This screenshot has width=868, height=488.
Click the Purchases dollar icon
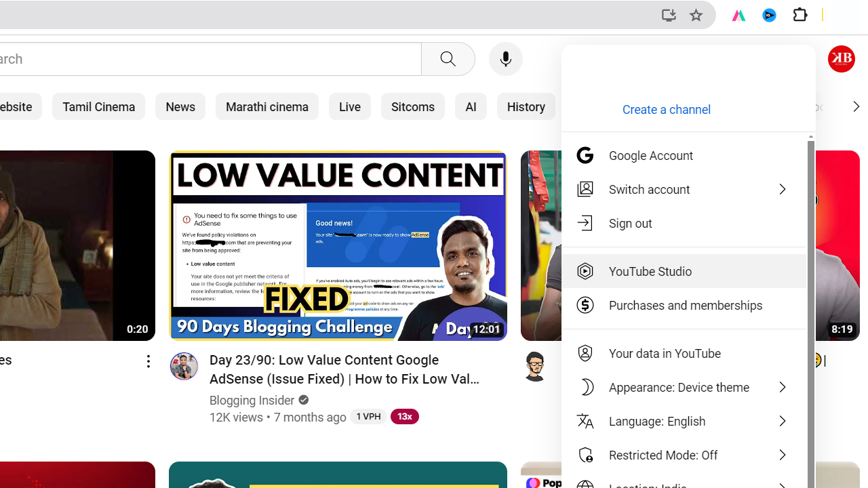click(585, 305)
